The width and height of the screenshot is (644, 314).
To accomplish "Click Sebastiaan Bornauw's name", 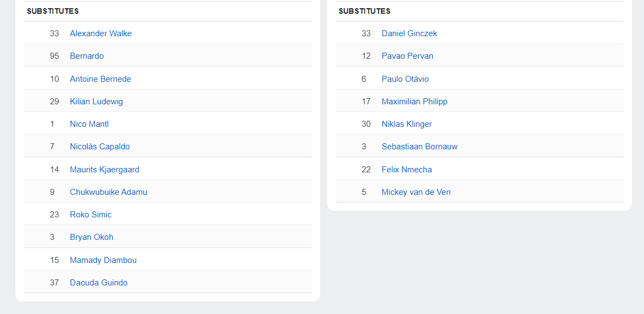I will pos(419,147).
